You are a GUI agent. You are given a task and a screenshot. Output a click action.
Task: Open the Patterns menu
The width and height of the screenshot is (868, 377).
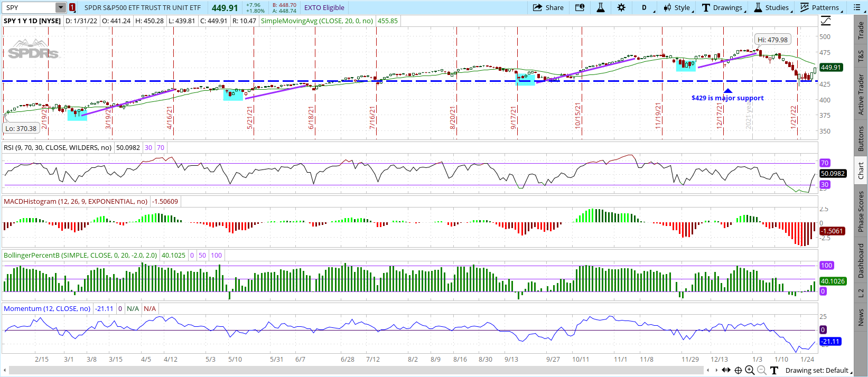[820, 7]
